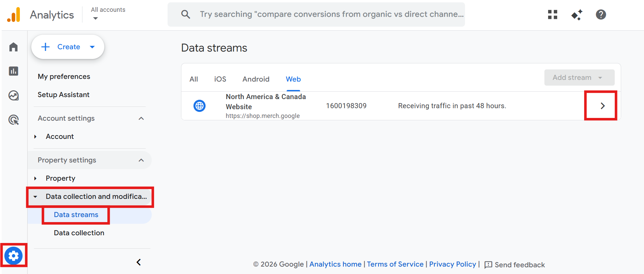644x274 pixels.
Task: Switch to the iOS tab
Action: coord(220,79)
